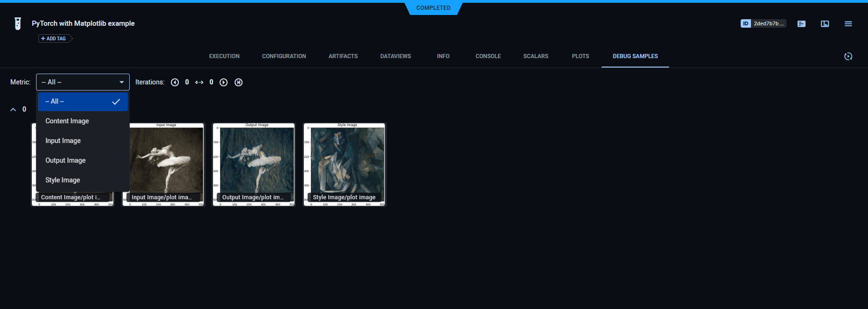Open the CONSOLE tab
The width and height of the screenshot is (868, 309).
488,56
